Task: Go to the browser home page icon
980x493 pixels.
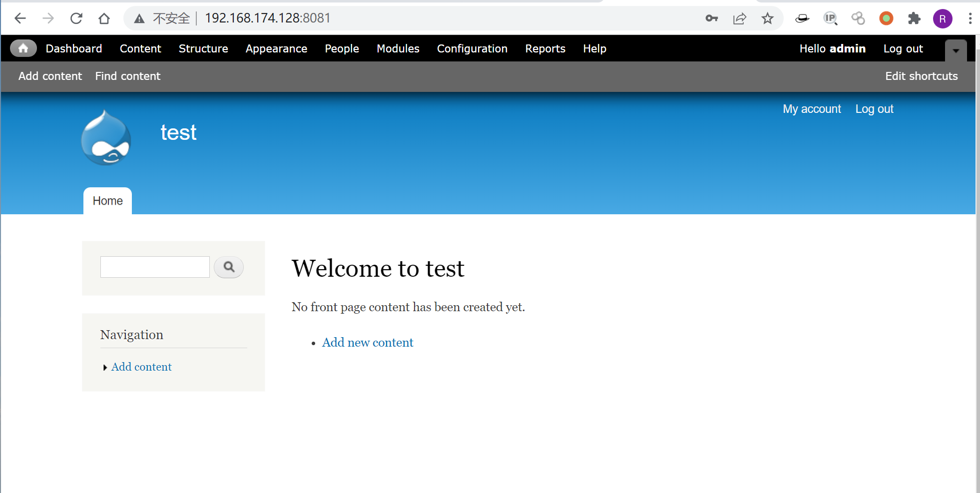Action: (x=104, y=18)
